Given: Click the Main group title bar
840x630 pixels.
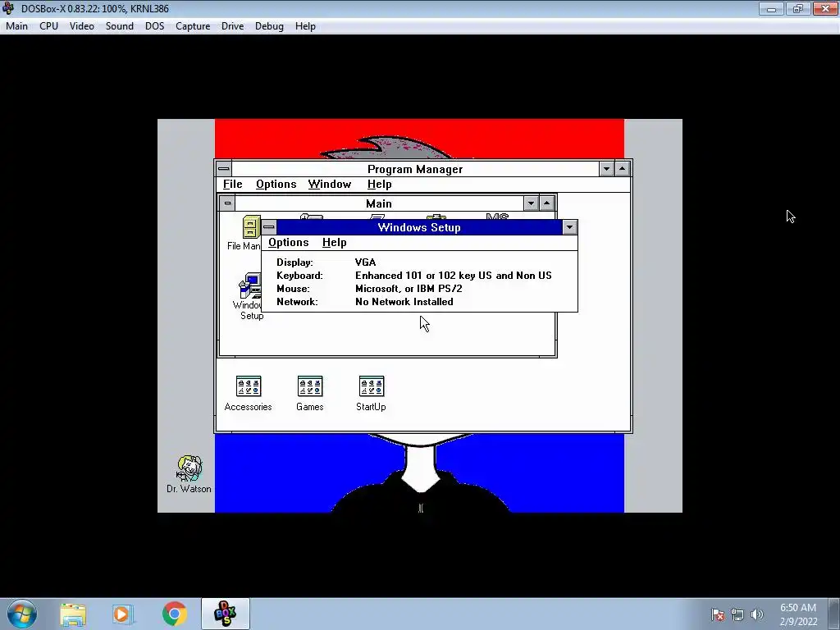Looking at the screenshot, I should pyautogui.click(x=379, y=203).
